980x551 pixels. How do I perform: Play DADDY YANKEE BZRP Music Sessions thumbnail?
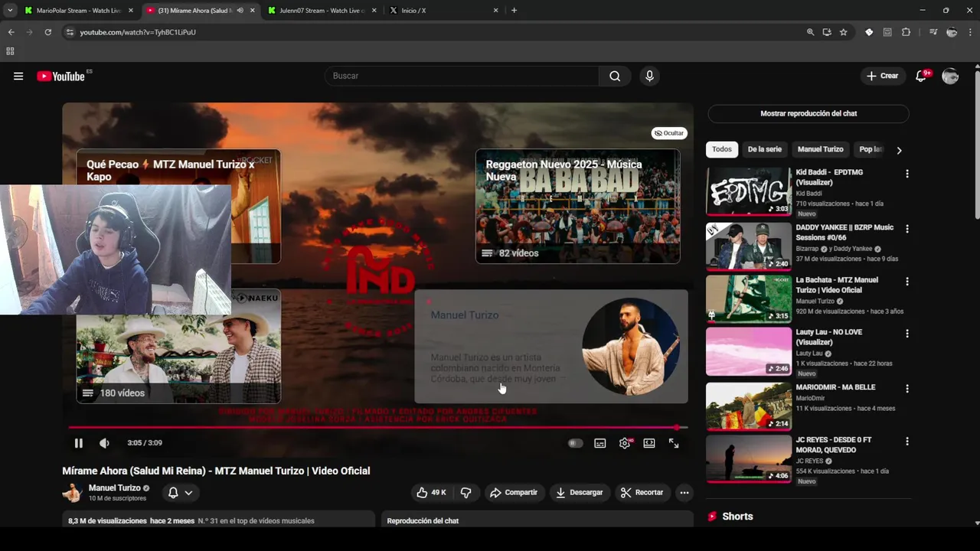[749, 246]
